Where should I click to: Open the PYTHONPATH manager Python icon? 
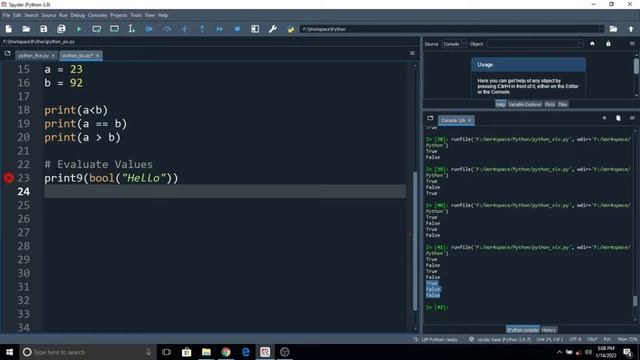click(x=291, y=29)
